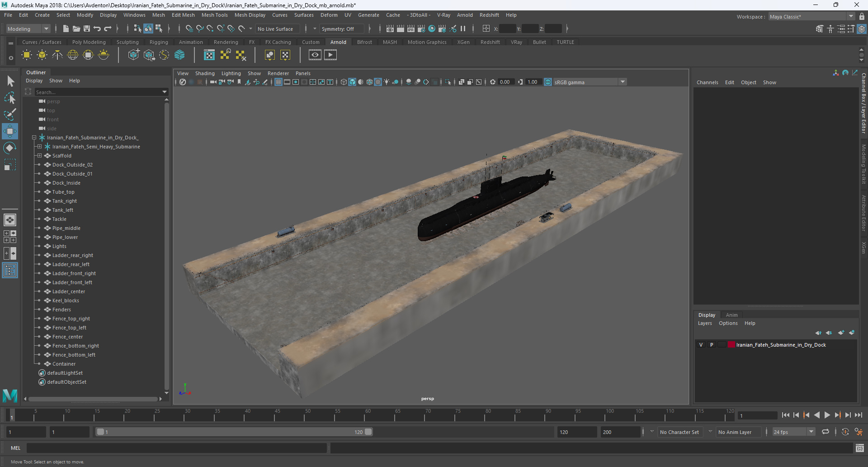Select Dock_Inside in the Outliner

coord(66,183)
